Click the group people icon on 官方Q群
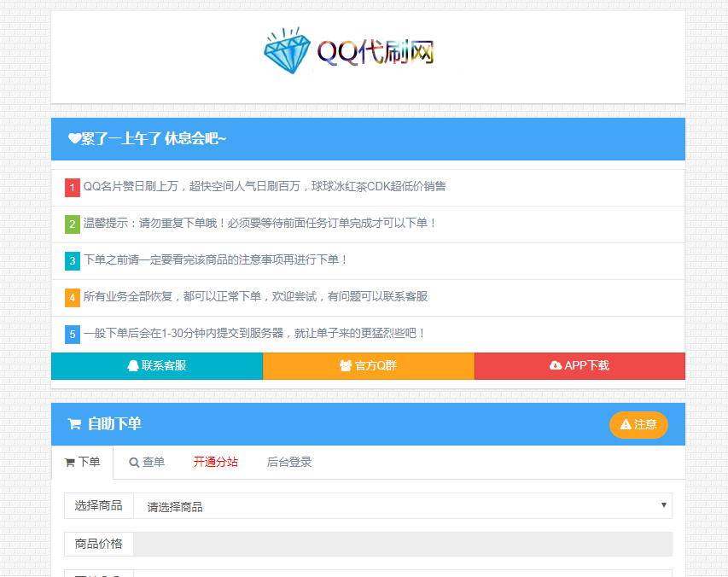Viewport: 728px width, 577px height. click(346, 366)
